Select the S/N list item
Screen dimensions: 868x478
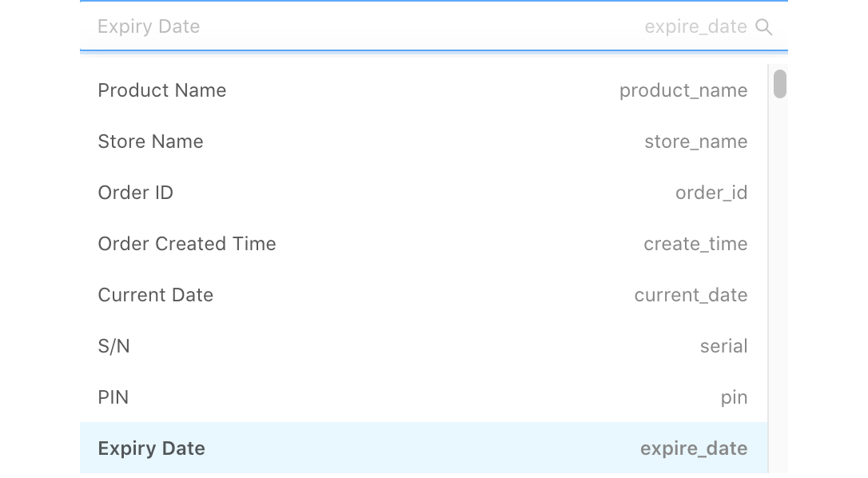(113, 346)
